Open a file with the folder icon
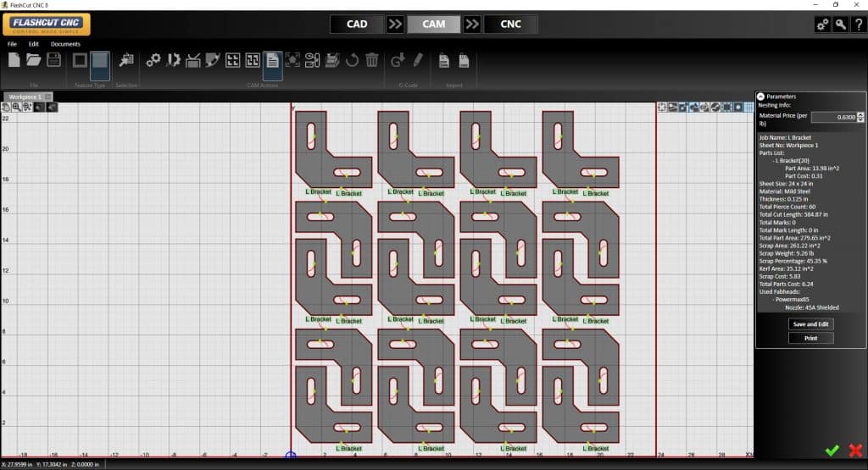The width and height of the screenshot is (868, 470). point(34,60)
